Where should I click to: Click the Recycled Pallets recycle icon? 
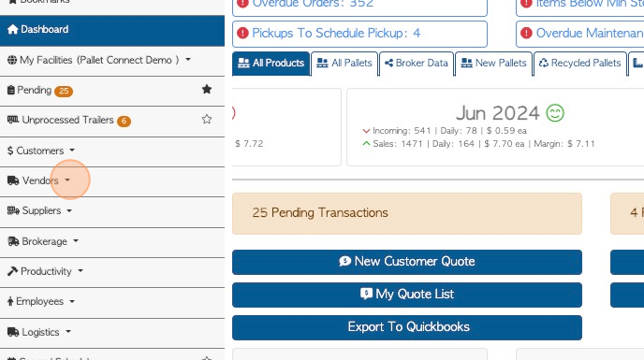pos(544,63)
